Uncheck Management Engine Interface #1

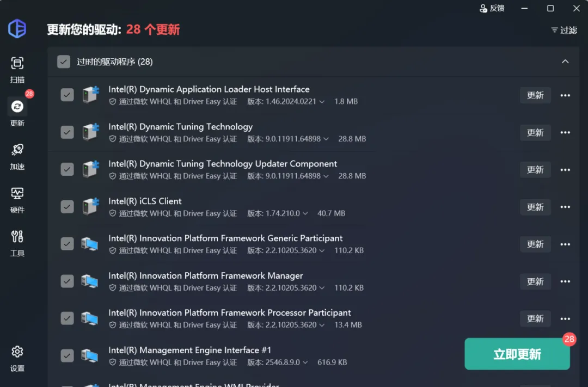pos(67,355)
